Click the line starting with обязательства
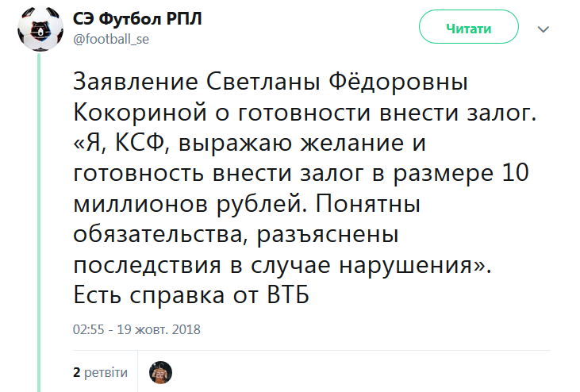This screenshot has width=580, height=392. [x=235, y=234]
